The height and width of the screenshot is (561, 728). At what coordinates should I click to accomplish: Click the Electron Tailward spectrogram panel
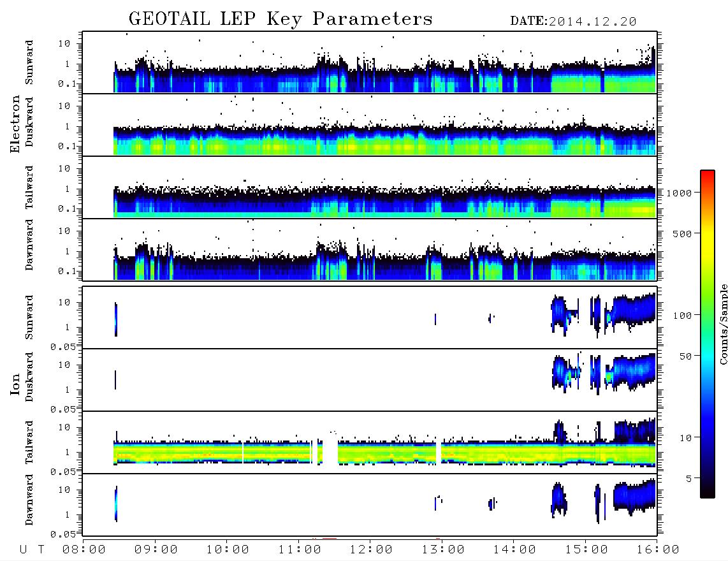[370, 187]
